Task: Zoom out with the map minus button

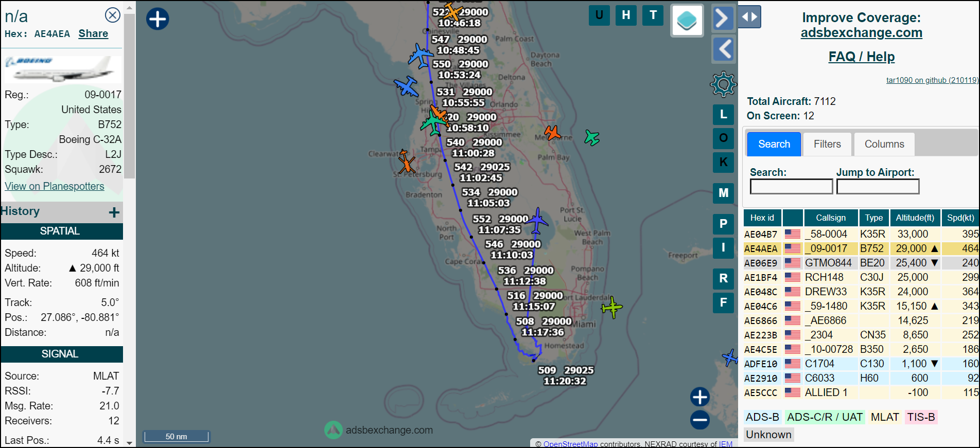Action: (x=700, y=420)
